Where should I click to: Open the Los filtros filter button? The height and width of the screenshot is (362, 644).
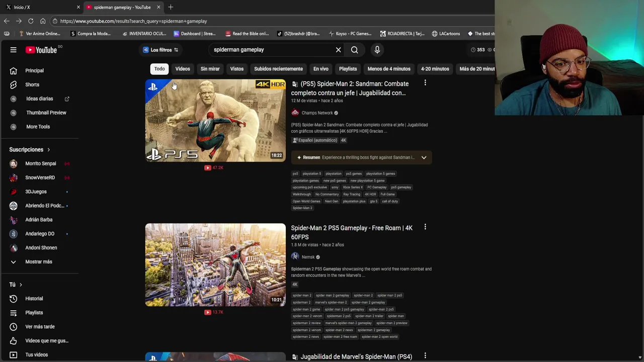coord(160,50)
